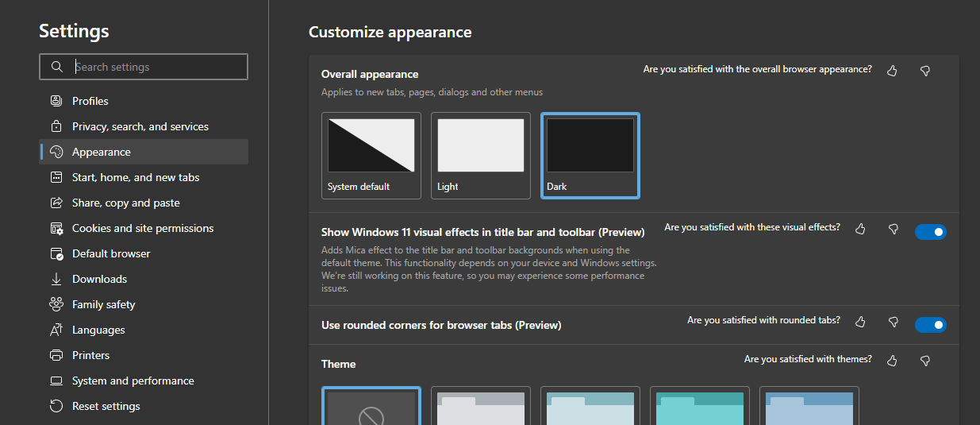Open Profiles settings page
The width and height of the screenshot is (980, 425).
[144, 101]
